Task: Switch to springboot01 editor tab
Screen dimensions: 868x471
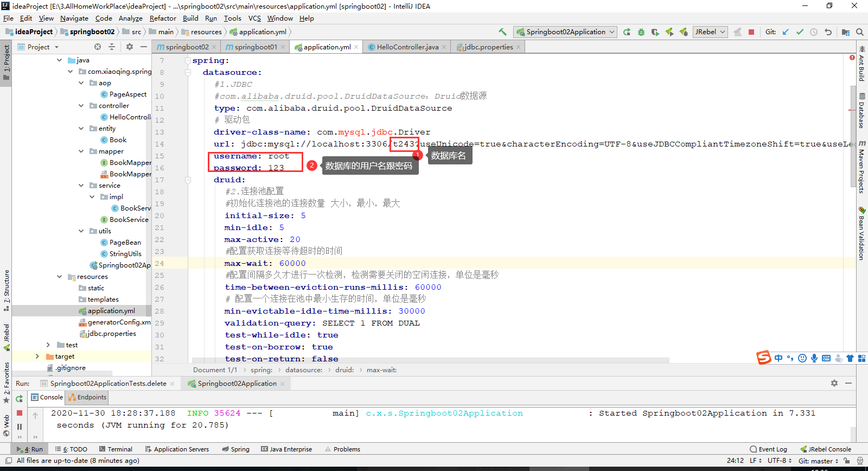Action: (x=256, y=47)
